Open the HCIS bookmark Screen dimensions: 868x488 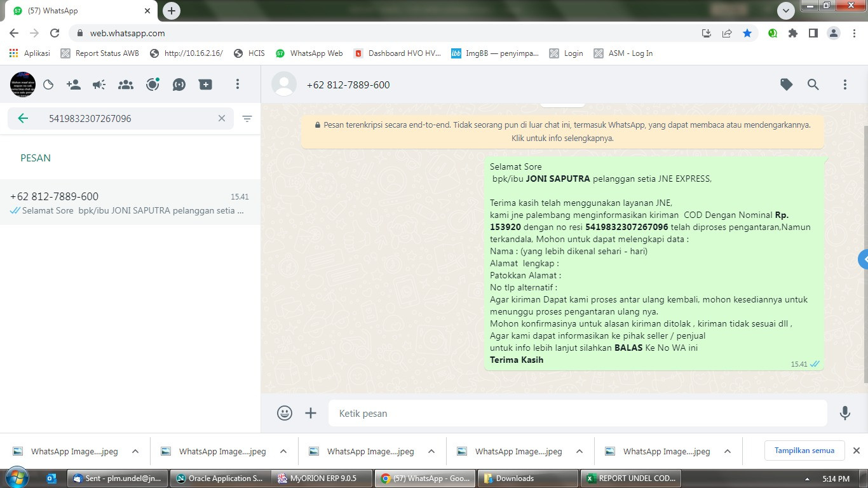(249, 53)
